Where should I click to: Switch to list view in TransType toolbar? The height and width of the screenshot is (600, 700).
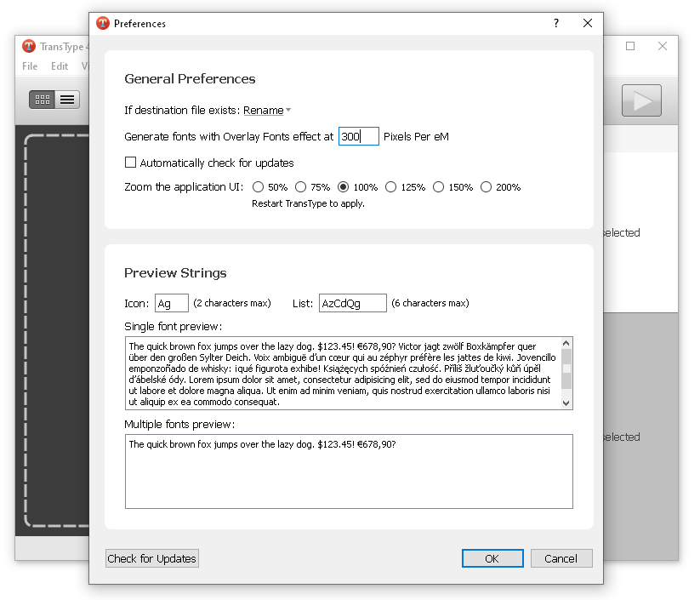67,100
